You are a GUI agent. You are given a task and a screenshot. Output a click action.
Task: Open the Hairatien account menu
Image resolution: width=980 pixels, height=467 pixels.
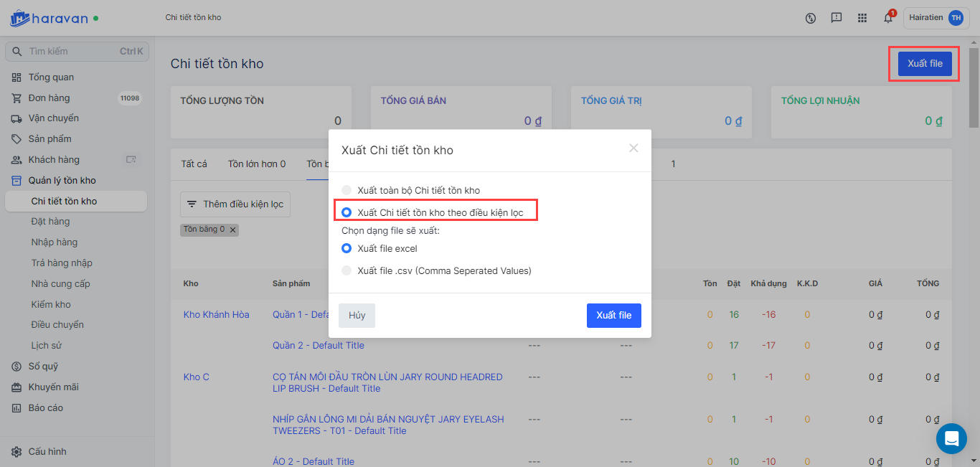click(936, 19)
